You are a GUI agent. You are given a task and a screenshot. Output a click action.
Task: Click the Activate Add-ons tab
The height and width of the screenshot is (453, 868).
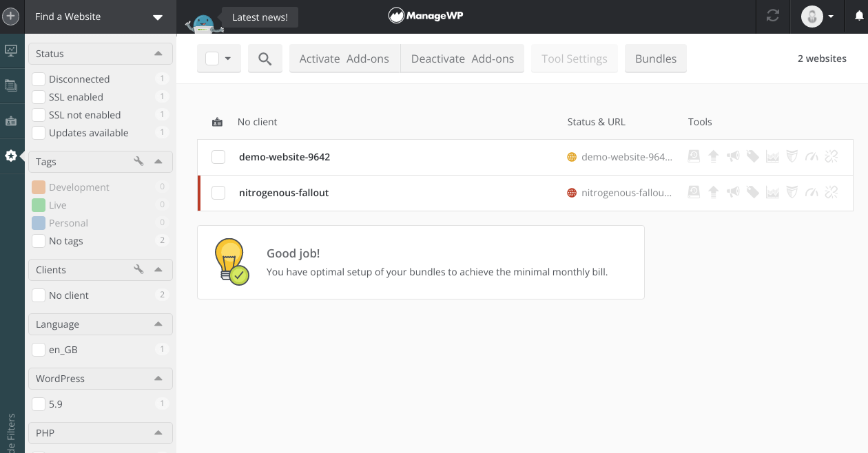344,59
